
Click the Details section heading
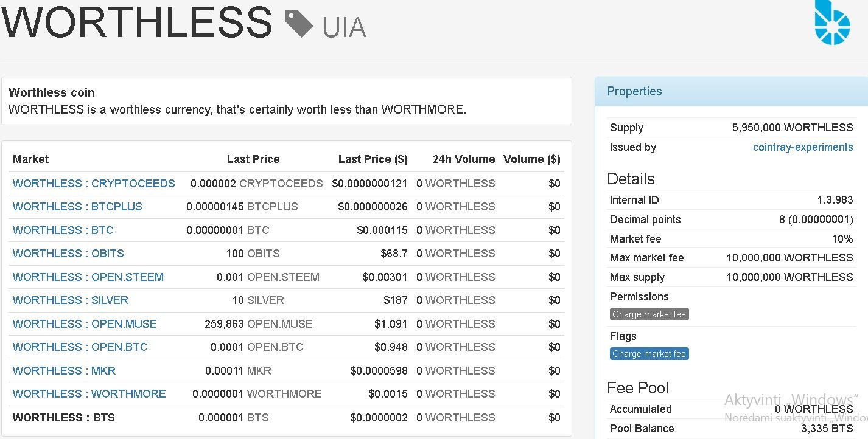coord(631,179)
